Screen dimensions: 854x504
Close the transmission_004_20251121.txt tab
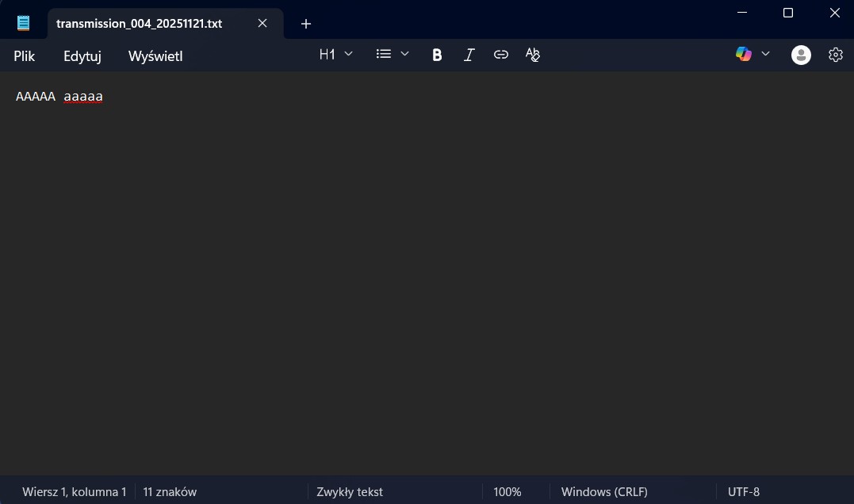point(262,23)
